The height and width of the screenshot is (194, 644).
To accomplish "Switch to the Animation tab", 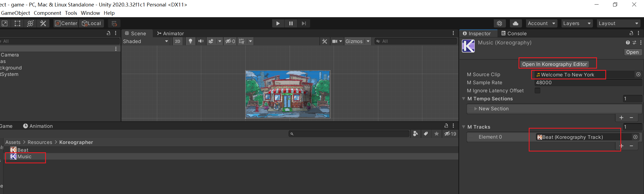I will [38, 126].
